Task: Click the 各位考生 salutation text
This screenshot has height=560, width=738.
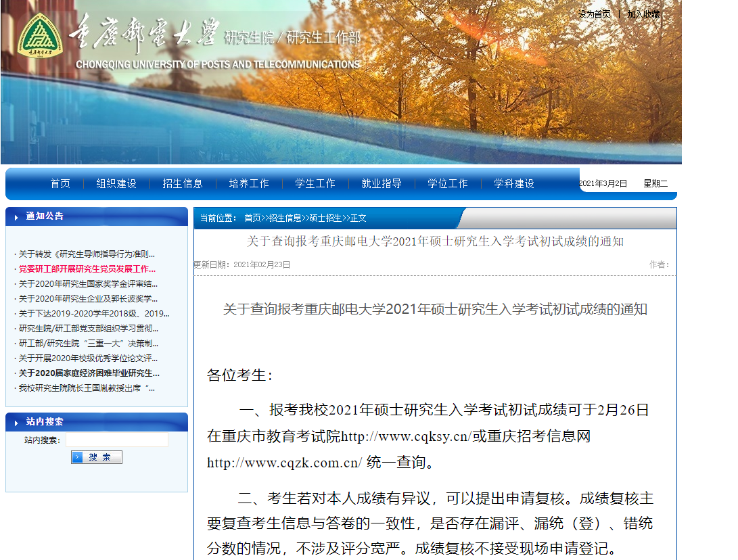Action: pos(239,375)
